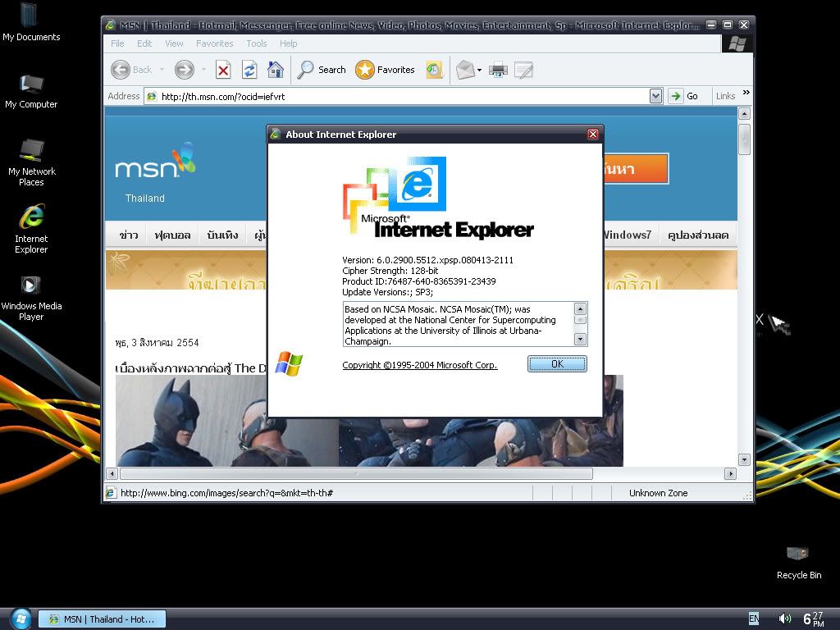This screenshot has height=630, width=840.
Task: Click the horizontal scrollbar left arrow
Action: 112,473
